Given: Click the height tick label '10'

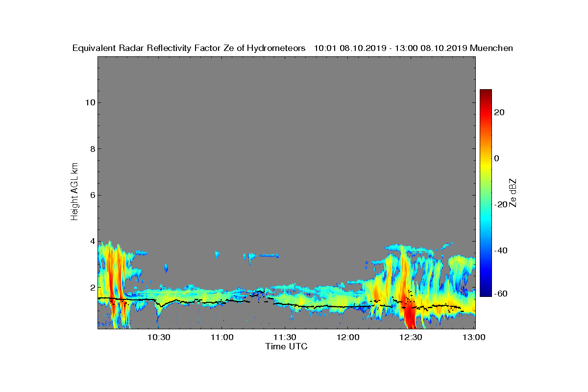Looking at the screenshot, I should (90, 102).
